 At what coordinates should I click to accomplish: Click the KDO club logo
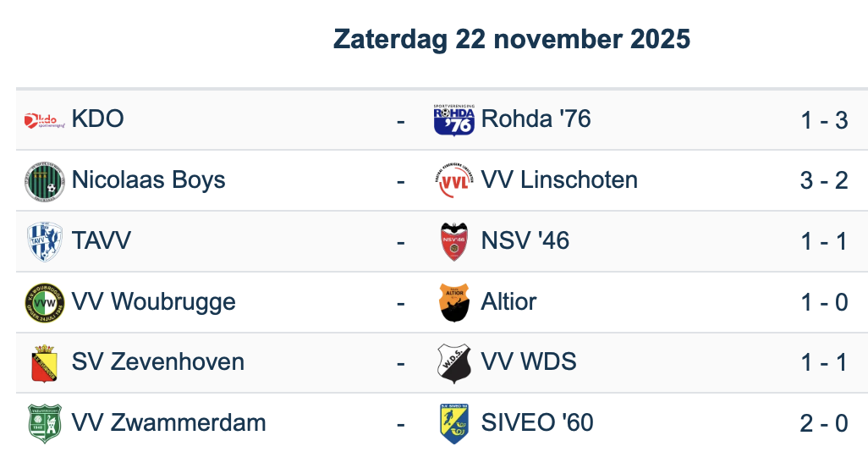44,120
